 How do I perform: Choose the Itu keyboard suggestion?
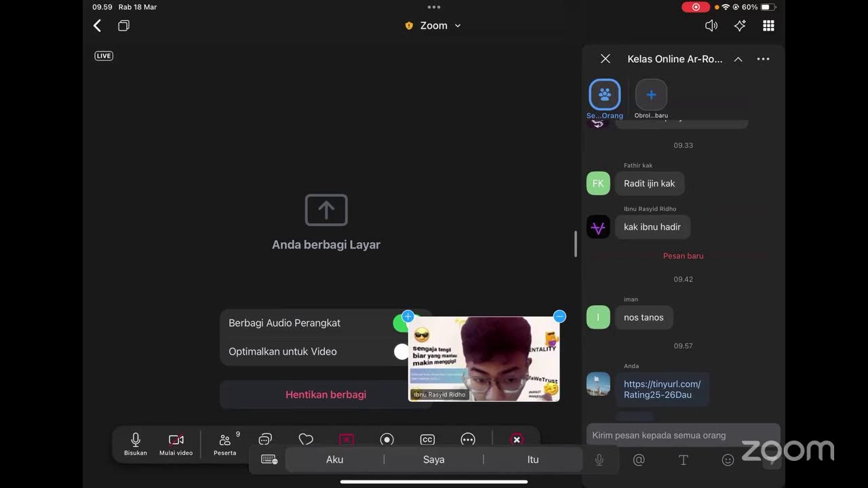533,460
